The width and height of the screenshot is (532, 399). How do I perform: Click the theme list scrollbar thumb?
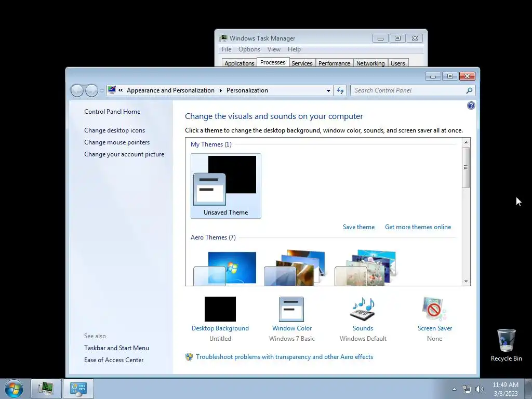click(x=466, y=167)
